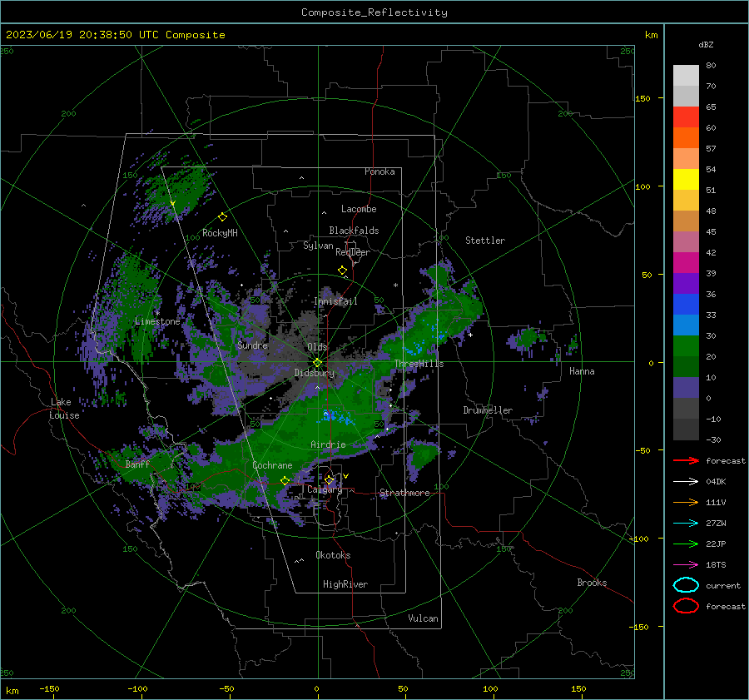This screenshot has width=749, height=700.
Task: Click the yellow diamond marker below Cochrane
Action: (x=285, y=480)
